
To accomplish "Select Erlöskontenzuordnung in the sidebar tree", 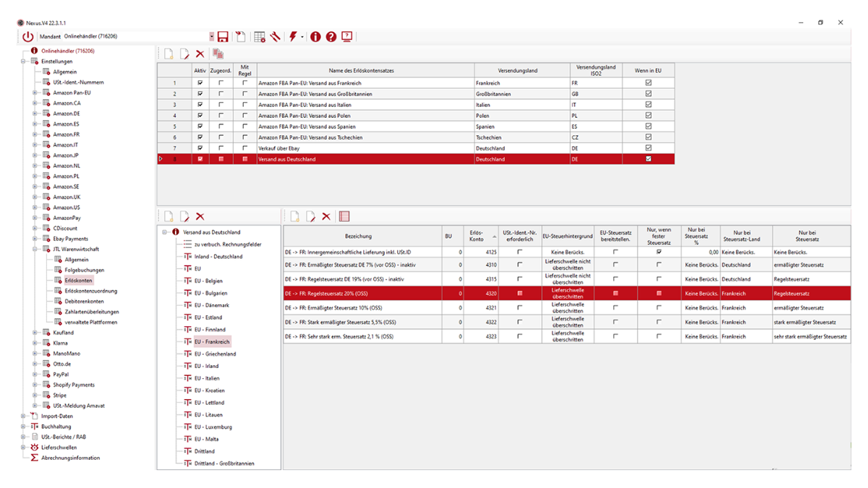I will tap(90, 291).
